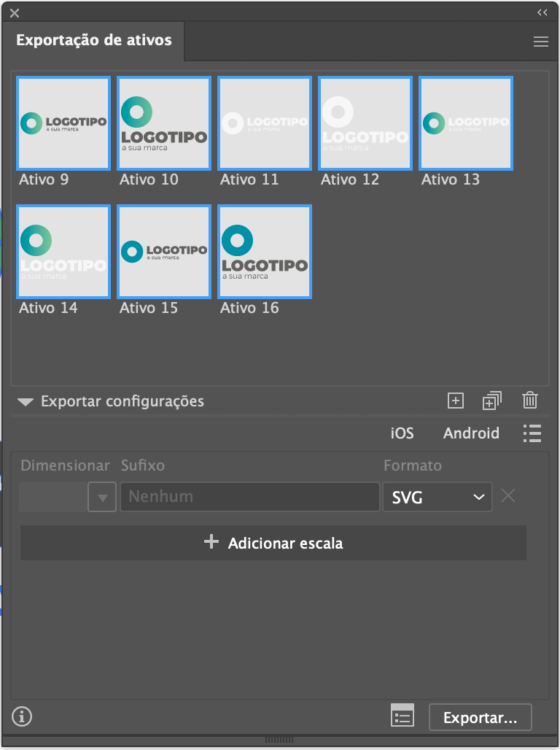Viewport: 560px width, 750px height.
Task: Click the Dimensionar scale value field
Action: coord(53,497)
